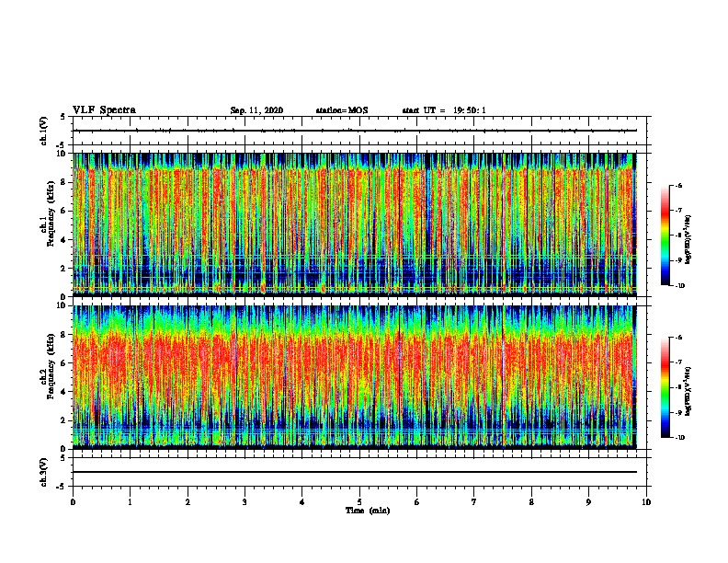Click the time axis tick label '6'
Screen dimensions: 728x563
click(x=417, y=502)
